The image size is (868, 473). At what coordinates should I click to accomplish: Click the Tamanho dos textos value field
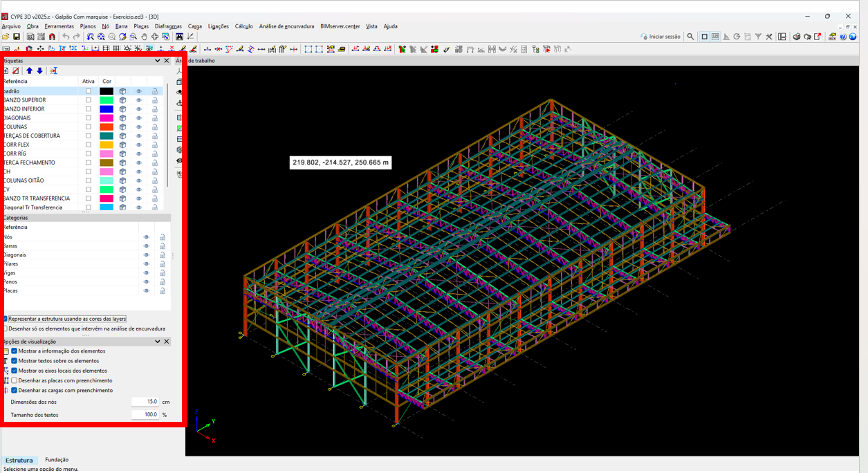(145, 415)
